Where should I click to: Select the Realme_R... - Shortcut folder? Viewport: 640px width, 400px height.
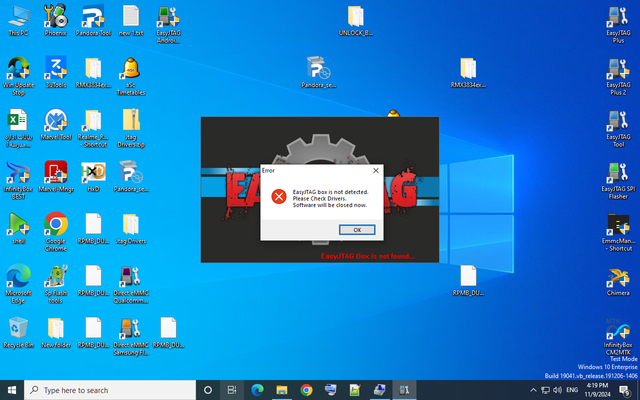tap(93, 129)
